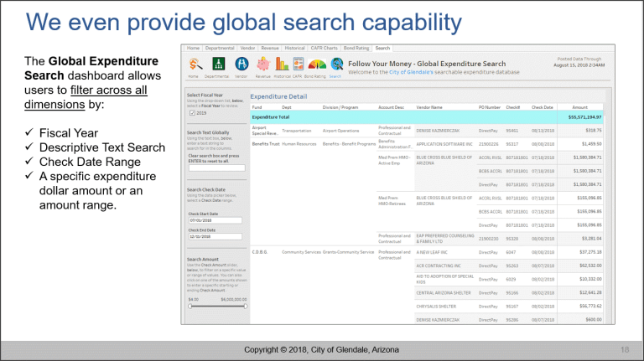The height and width of the screenshot is (361, 644).
Task: Switch to the Home tab
Action: (x=193, y=48)
